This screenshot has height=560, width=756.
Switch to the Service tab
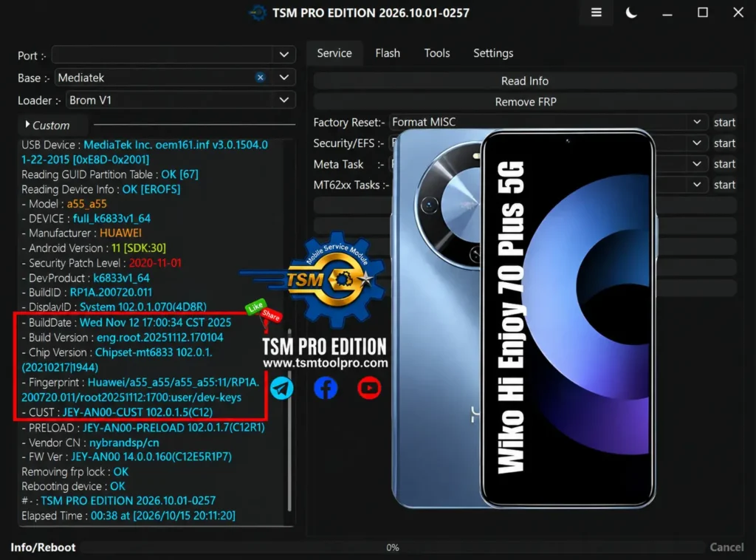[334, 53]
